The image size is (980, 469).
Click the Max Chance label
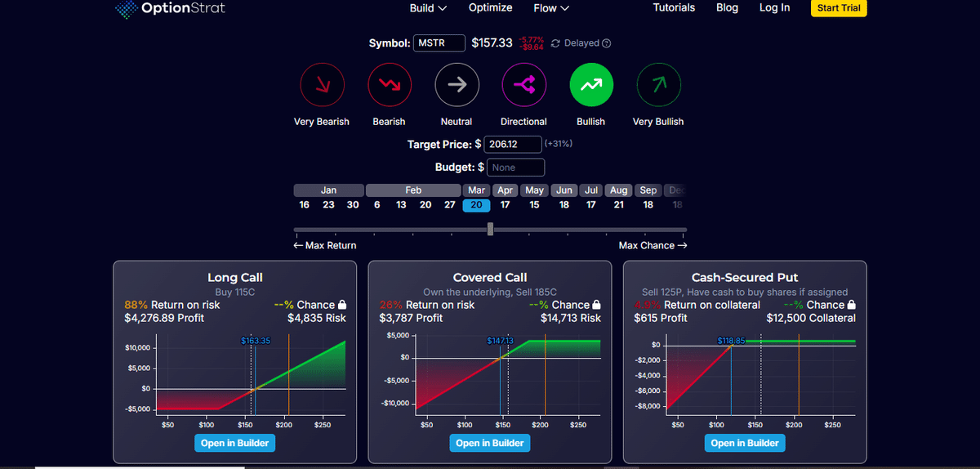point(653,245)
